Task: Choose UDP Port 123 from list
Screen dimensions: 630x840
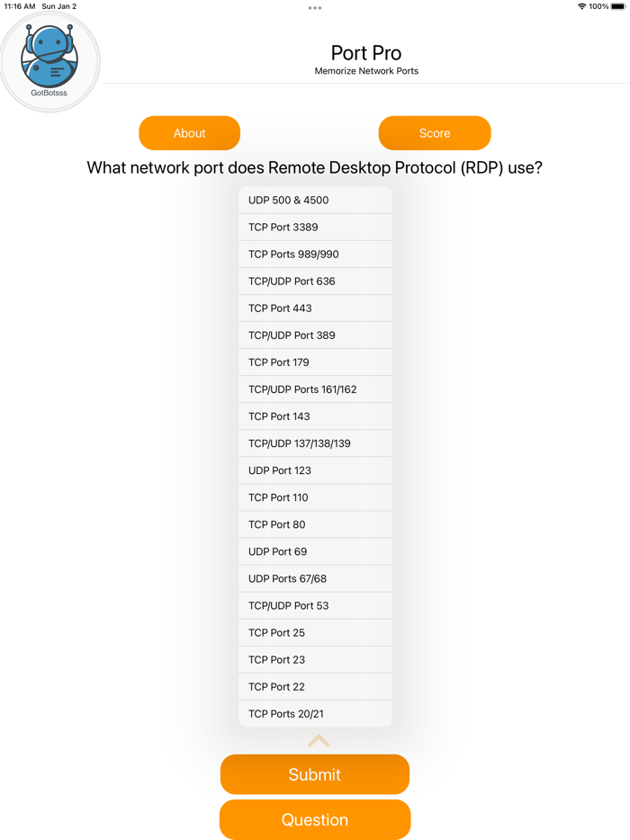Action: click(x=315, y=470)
